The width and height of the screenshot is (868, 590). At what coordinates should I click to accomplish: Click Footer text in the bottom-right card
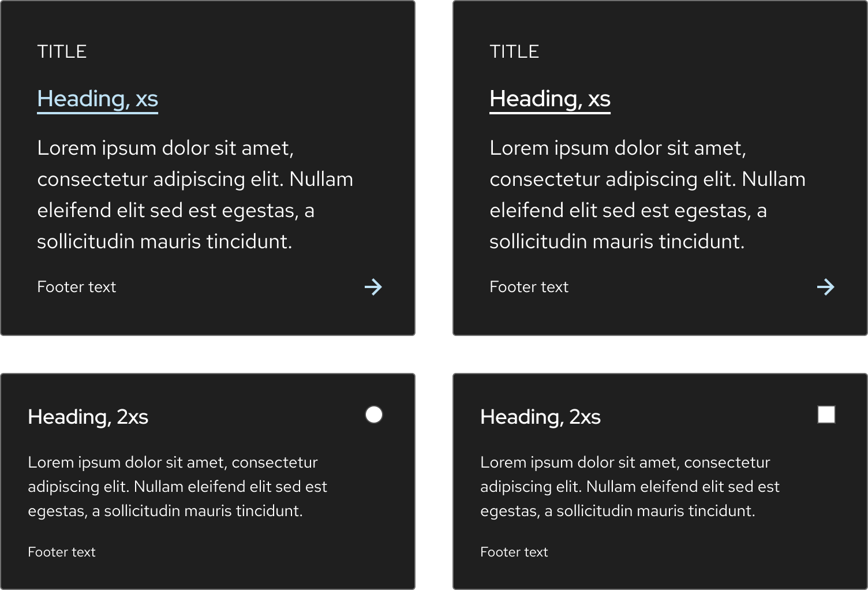[x=514, y=552]
